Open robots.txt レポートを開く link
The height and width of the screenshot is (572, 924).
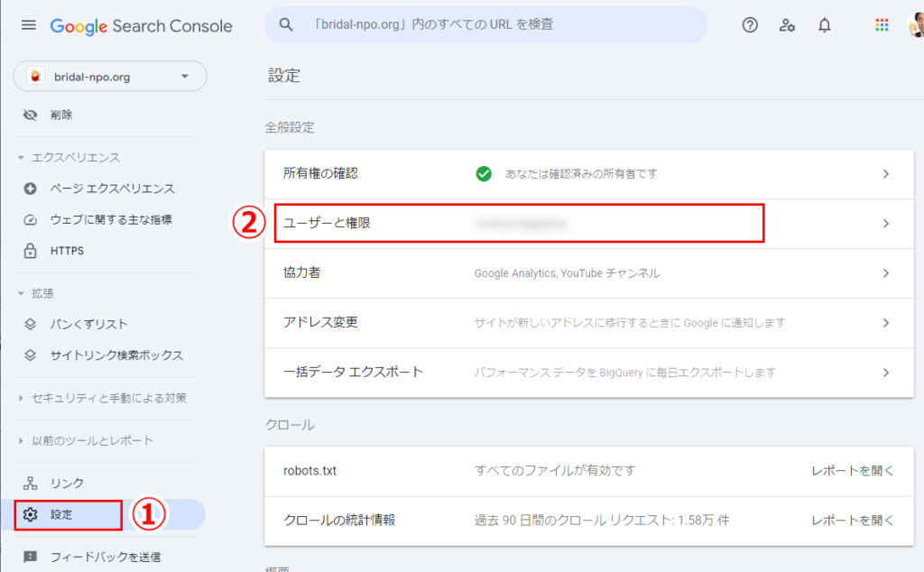tap(852, 471)
